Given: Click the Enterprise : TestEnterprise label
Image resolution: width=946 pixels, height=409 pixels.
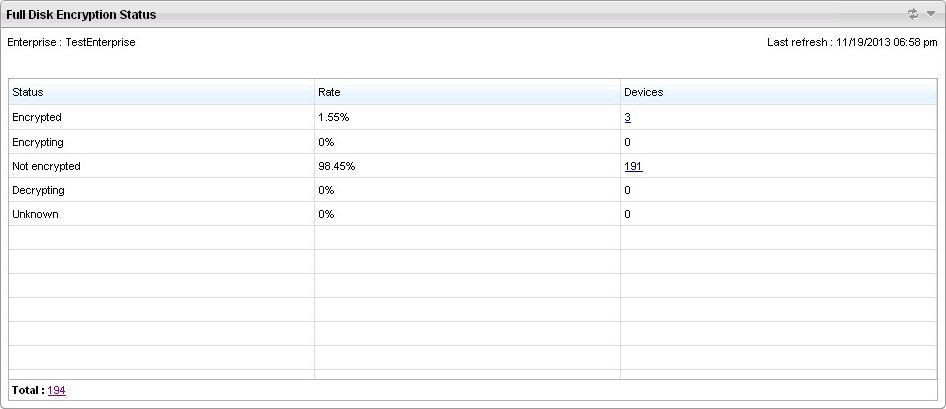Looking at the screenshot, I should coord(71,43).
